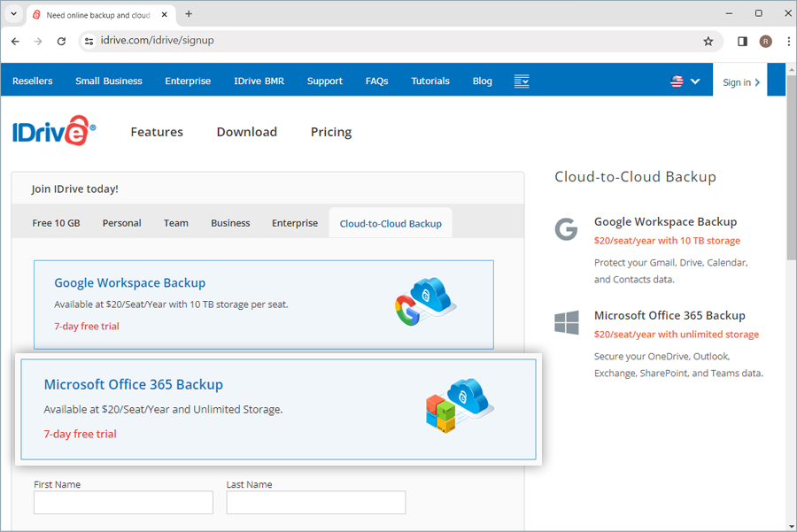Switch to the Personal plan tab
This screenshot has width=797, height=532.
pyautogui.click(x=122, y=223)
